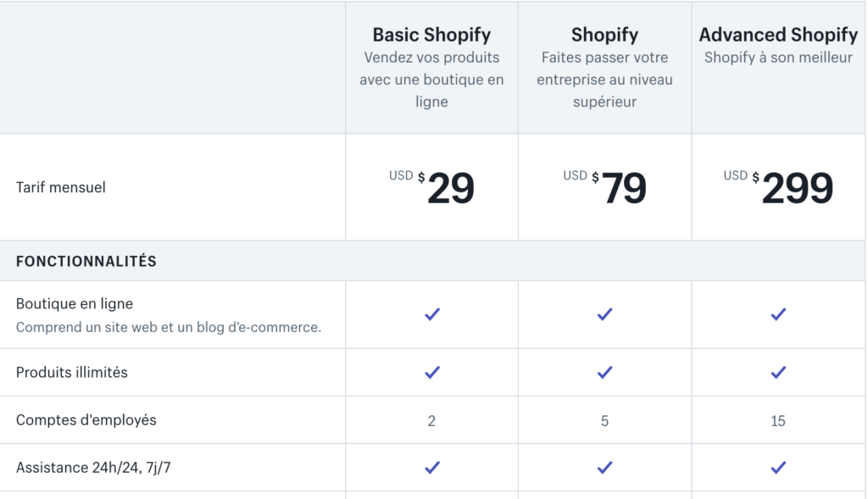Click Boutique en ligne checkmark under Shopify column
The height and width of the screenshot is (499, 868).
coord(604,314)
